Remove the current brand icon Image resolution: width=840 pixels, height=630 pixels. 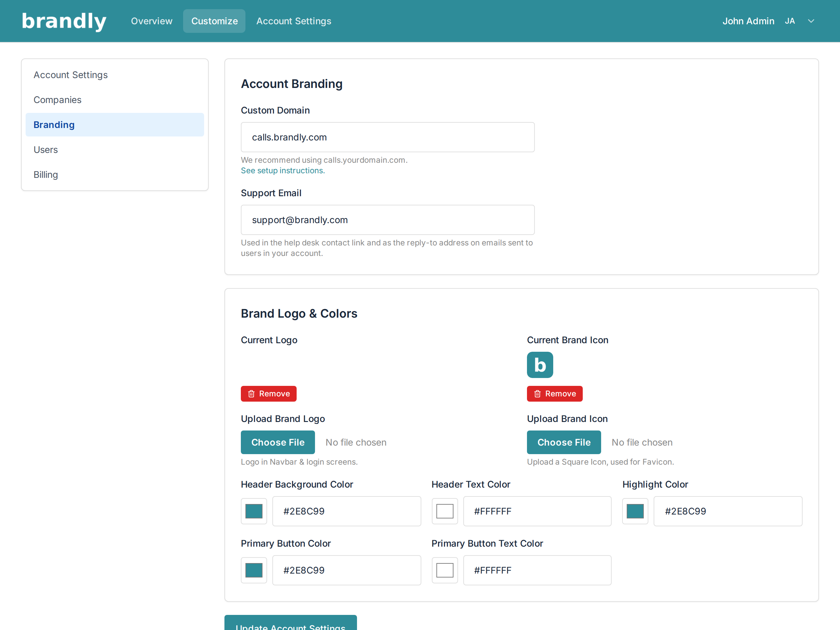[x=555, y=394]
